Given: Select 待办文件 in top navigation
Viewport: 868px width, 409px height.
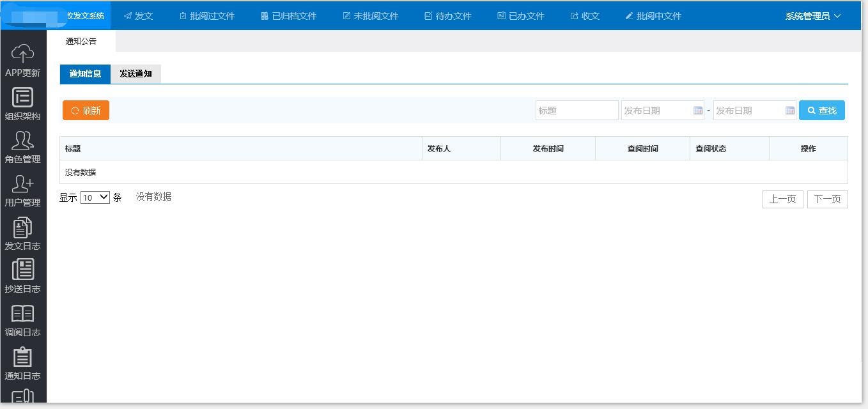Looking at the screenshot, I should click(448, 15).
